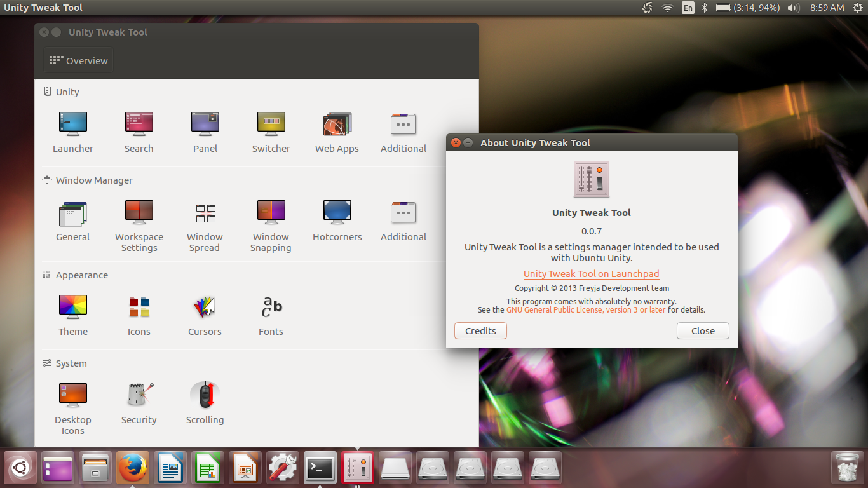Click the purple window icon in dock
868x488 pixels.
58,468
